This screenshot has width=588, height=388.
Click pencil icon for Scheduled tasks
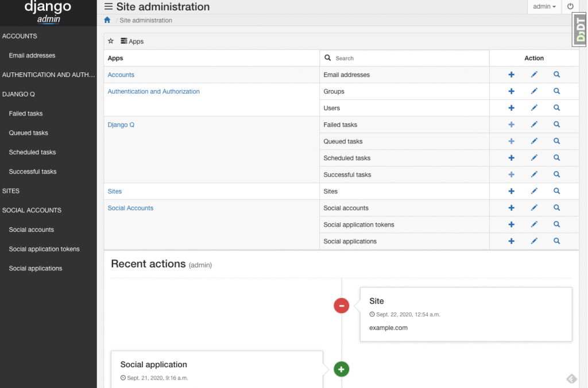[534, 158]
